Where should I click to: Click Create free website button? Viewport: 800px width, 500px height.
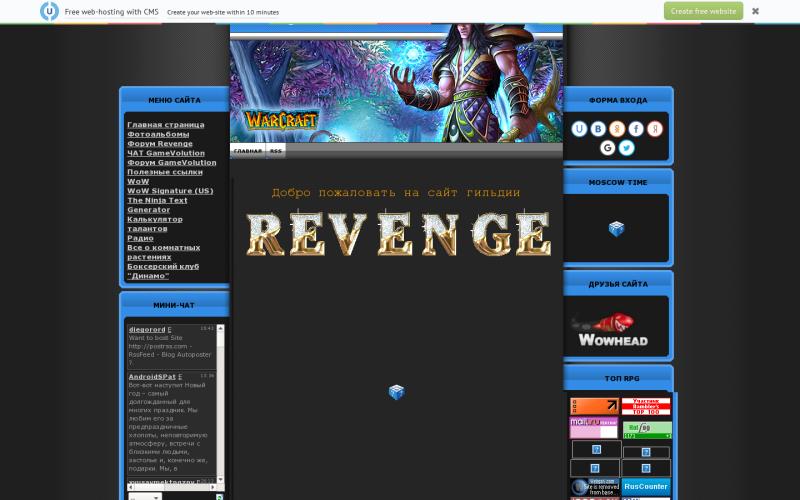tap(703, 11)
